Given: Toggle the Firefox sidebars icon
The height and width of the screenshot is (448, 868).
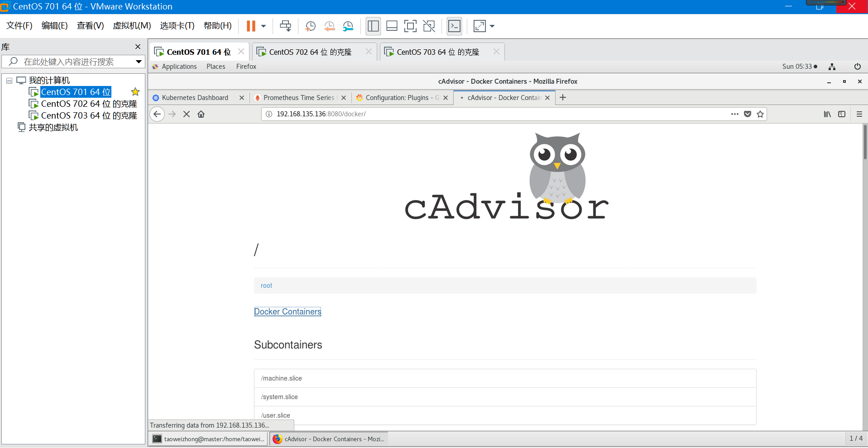Looking at the screenshot, I should coord(842,114).
